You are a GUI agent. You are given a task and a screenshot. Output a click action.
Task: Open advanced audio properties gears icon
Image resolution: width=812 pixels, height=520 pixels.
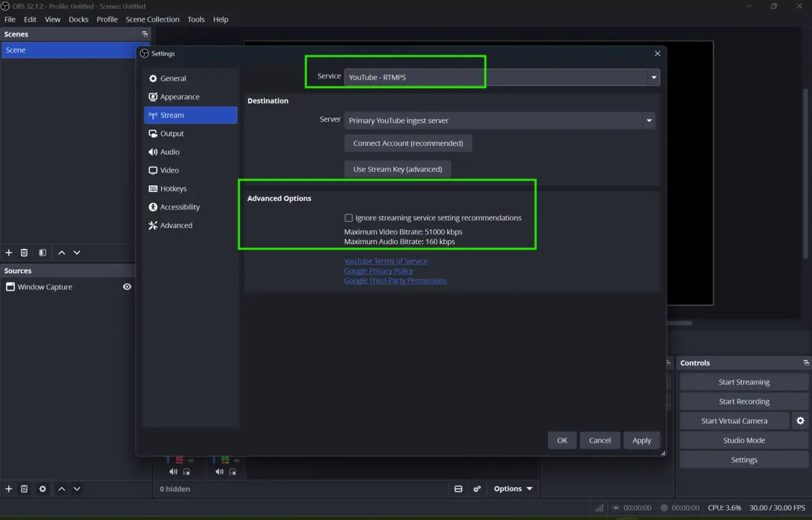point(477,488)
